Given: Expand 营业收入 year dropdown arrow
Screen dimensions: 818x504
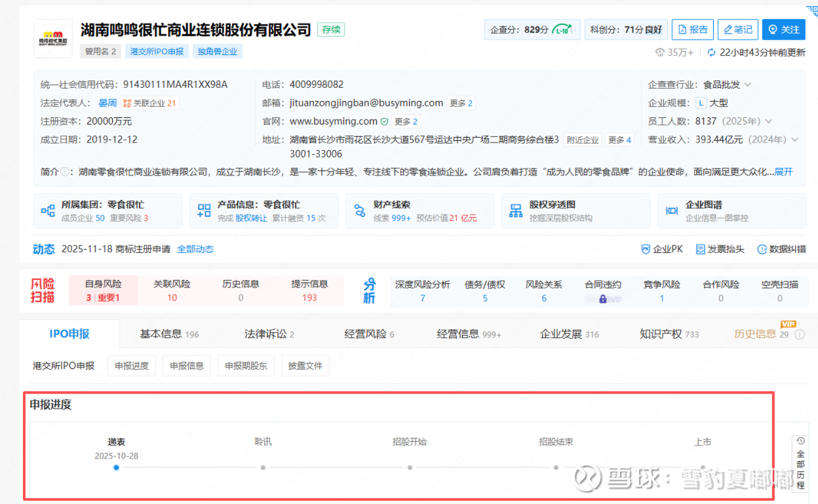Looking at the screenshot, I should point(795,140).
